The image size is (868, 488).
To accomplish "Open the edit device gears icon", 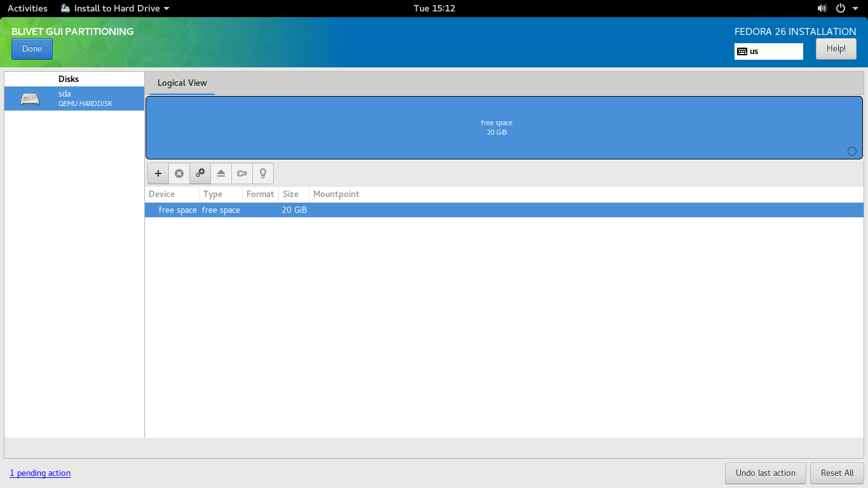I will point(200,173).
